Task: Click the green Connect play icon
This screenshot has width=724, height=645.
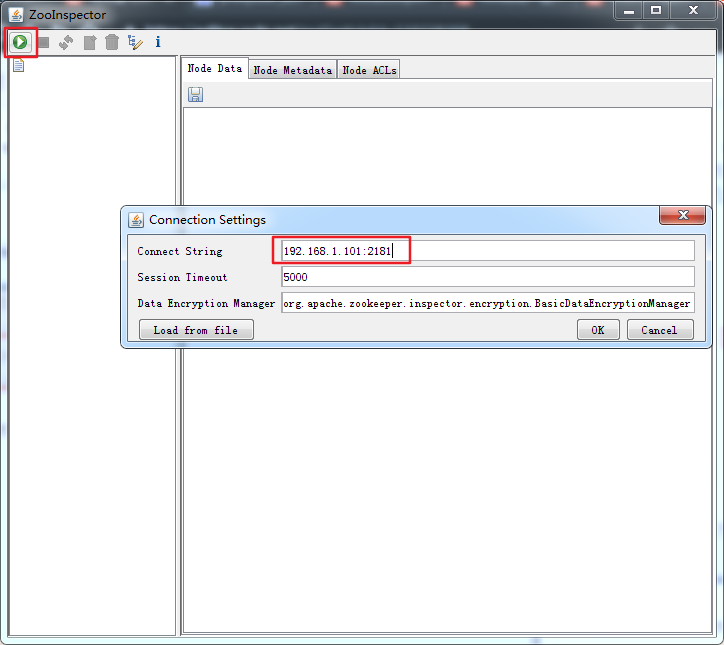Action: coord(20,42)
